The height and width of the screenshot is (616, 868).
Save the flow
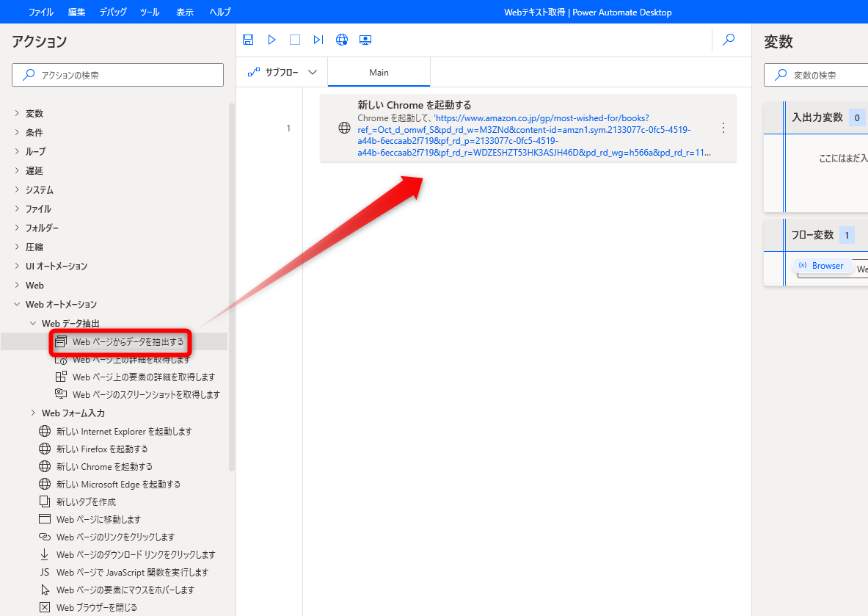coord(248,40)
